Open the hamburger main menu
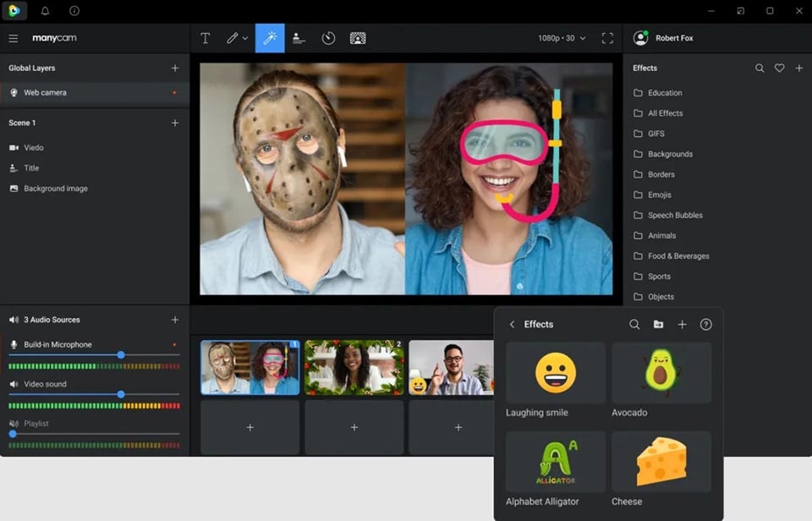The image size is (812, 521). pyautogui.click(x=14, y=38)
